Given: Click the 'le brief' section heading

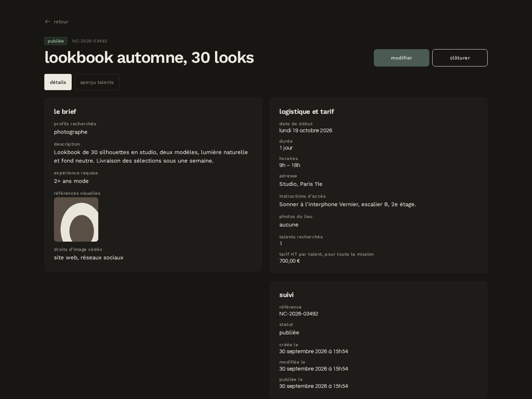Looking at the screenshot, I should [x=65, y=112].
